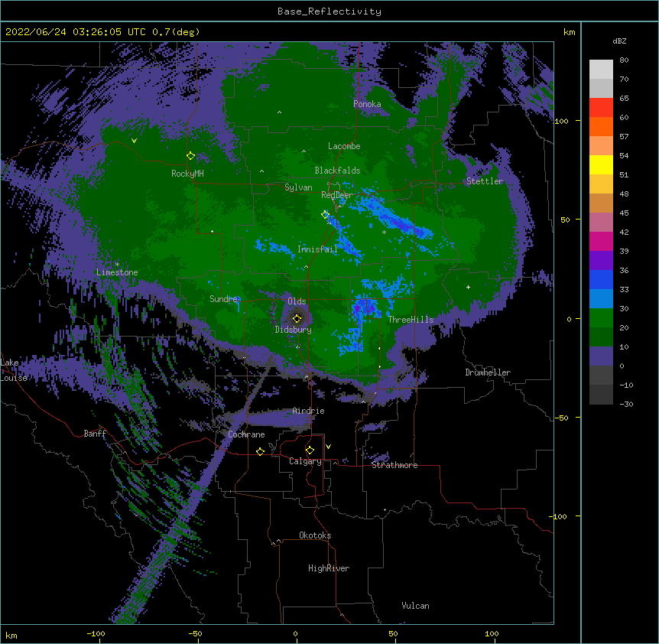Click the HighRiver label
659x644 pixels.
329,568
